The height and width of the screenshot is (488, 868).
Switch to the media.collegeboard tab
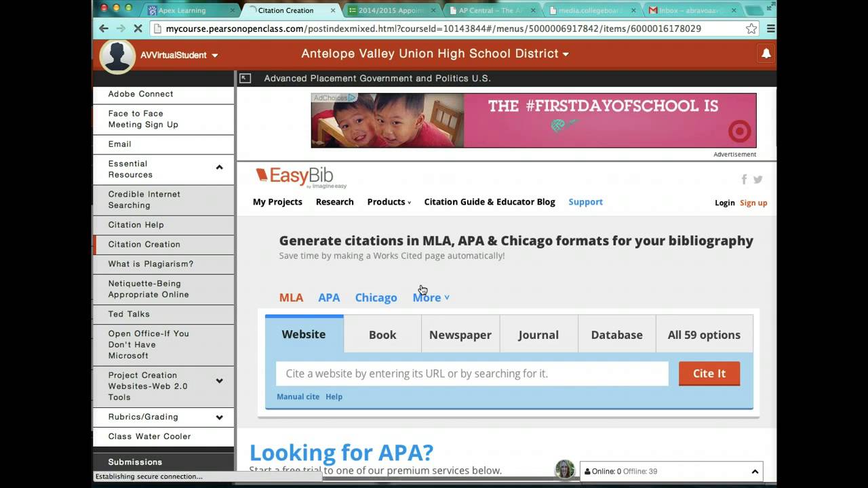[589, 10]
